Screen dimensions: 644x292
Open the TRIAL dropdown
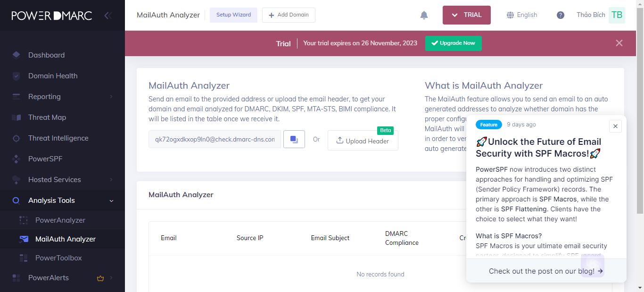(467, 15)
